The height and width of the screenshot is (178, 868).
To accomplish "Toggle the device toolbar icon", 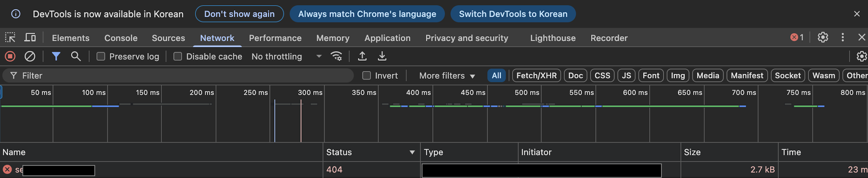I will [x=30, y=37].
